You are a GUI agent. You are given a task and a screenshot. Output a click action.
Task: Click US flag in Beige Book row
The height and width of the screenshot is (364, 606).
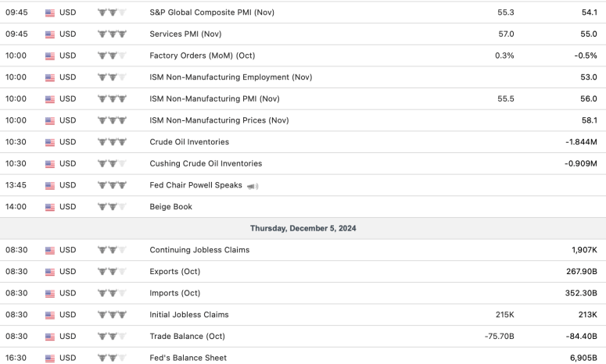click(x=50, y=207)
